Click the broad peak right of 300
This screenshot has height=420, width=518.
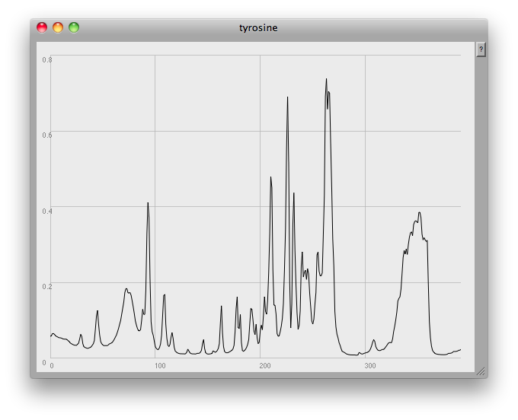point(418,214)
